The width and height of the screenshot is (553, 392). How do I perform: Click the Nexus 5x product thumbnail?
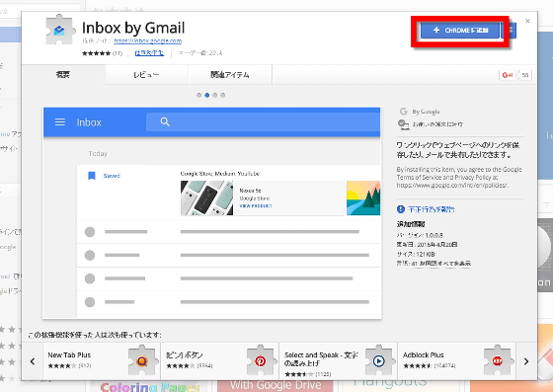point(206,198)
